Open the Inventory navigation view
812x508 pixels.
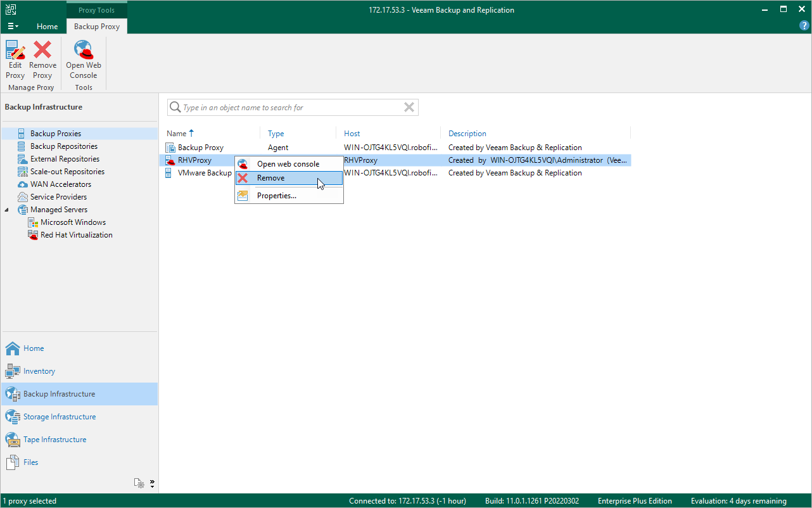point(79,371)
